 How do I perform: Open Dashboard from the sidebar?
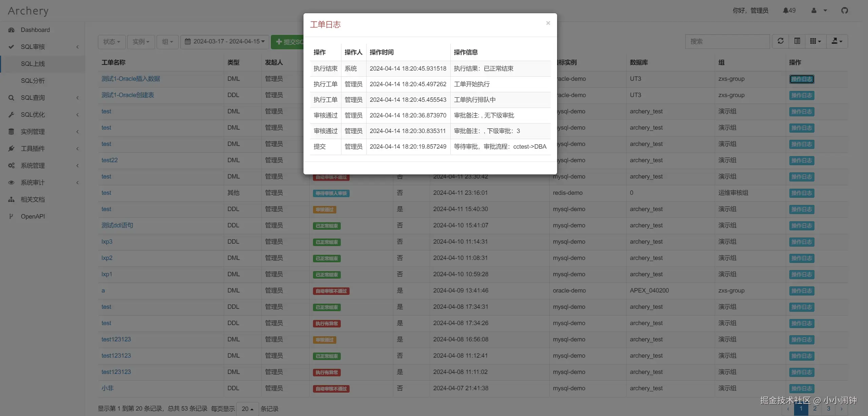coord(35,30)
